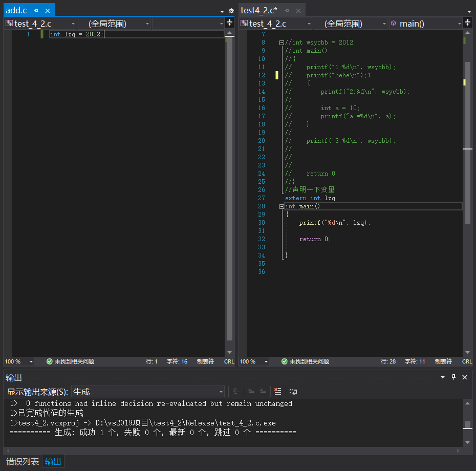476x471 pixels.
Task: Collapse the main function at line 28
Action: [282, 206]
